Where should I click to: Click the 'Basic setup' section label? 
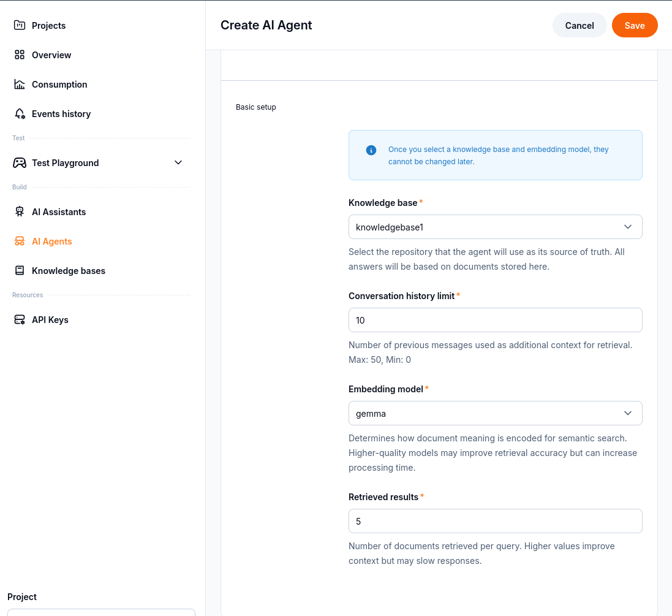click(x=256, y=107)
